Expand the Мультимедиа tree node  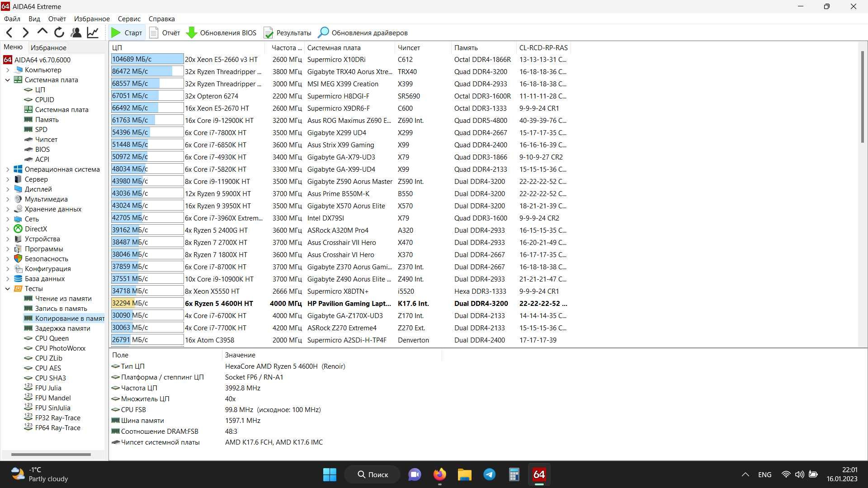[x=7, y=199]
